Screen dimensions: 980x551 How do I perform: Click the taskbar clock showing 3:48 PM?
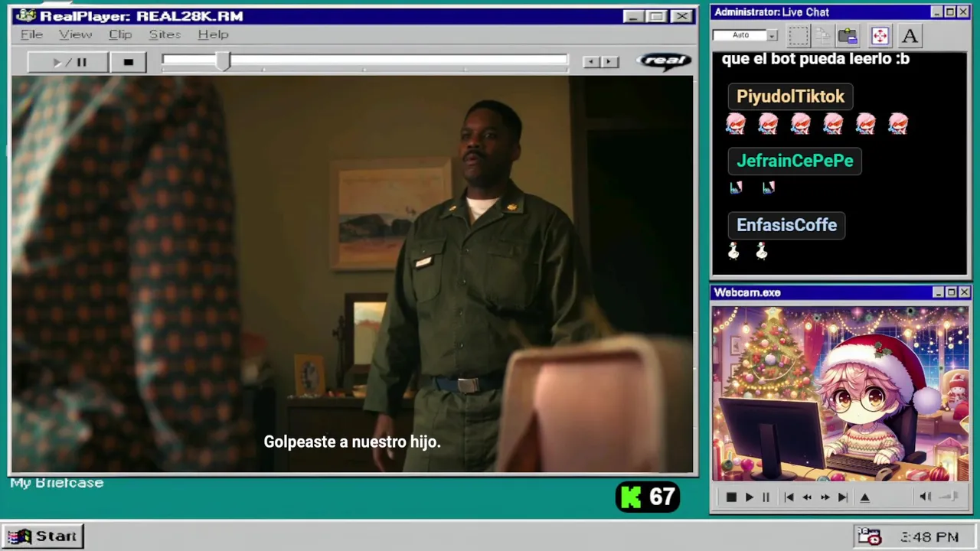click(x=929, y=537)
